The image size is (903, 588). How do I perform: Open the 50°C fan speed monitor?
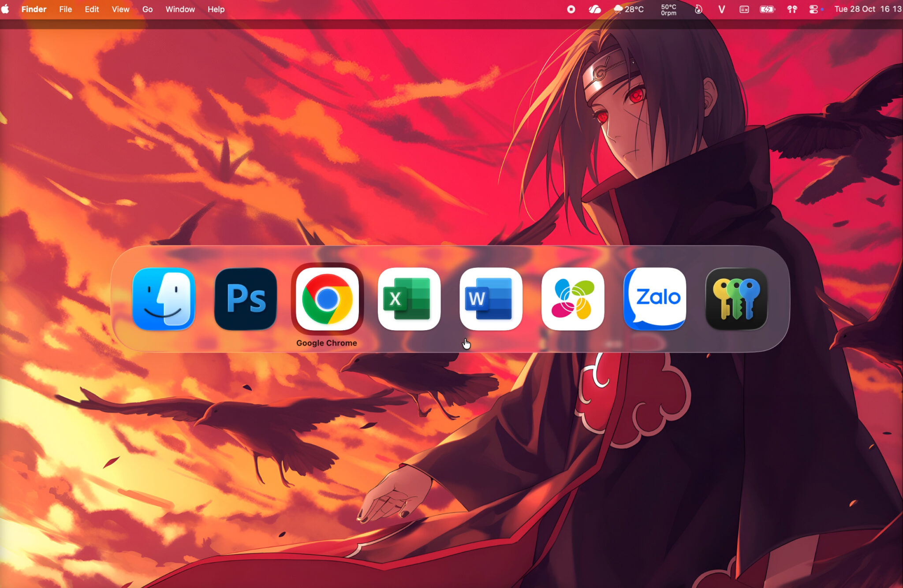click(x=668, y=9)
